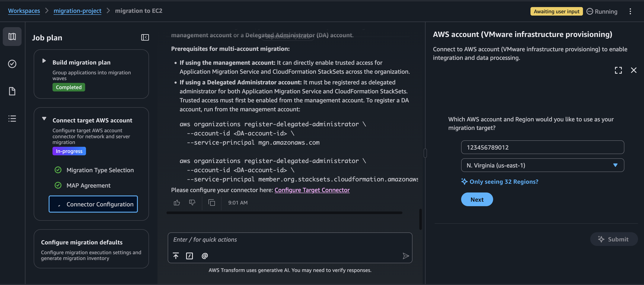Click the @ mention icon
644x285 pixels.
(205, 256)
